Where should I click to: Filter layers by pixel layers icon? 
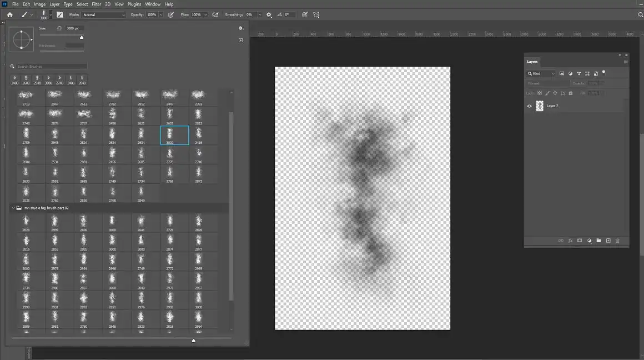tap(562, 73)
